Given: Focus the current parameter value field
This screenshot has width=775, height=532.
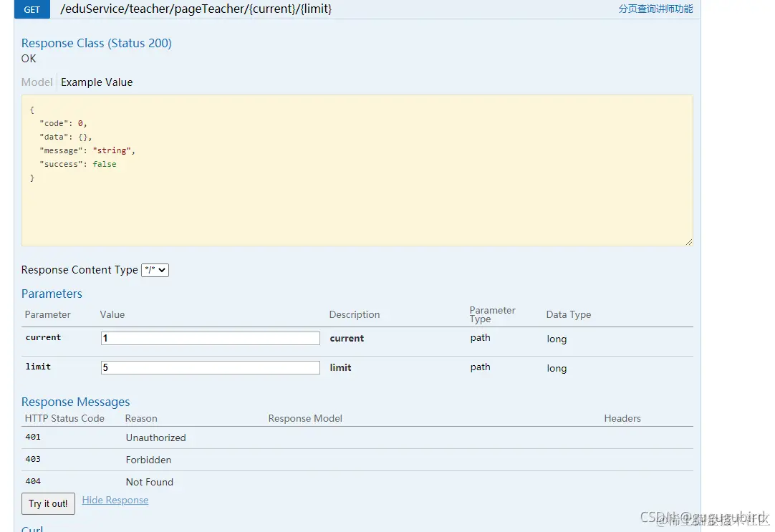Looking at the screenshot, I should [211, 339].
